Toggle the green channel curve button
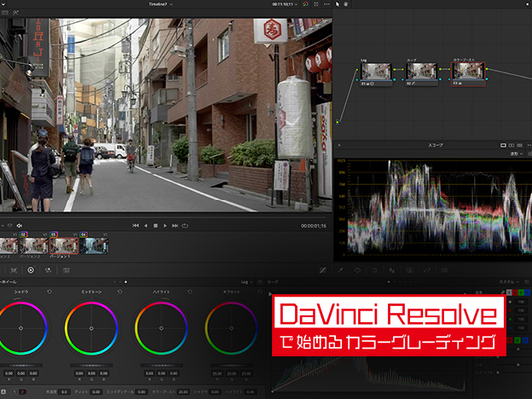The height and width of the screenshot is (399, 532). click(521, 292)
